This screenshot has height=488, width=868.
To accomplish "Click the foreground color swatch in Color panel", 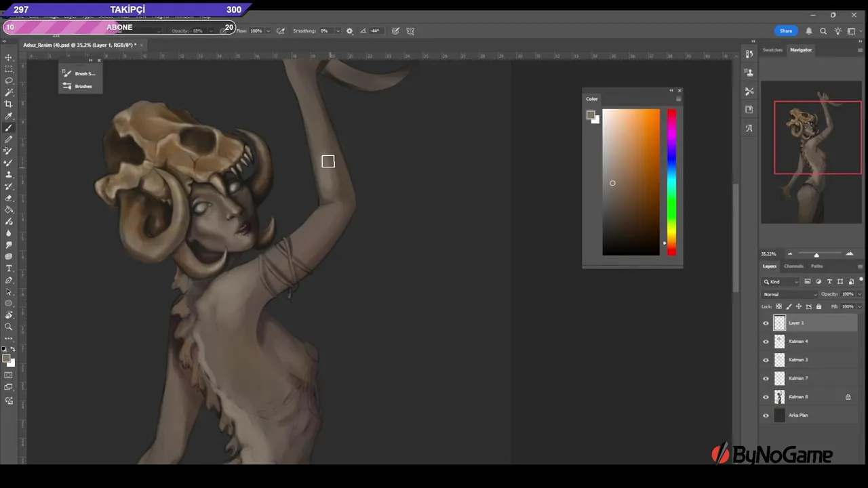I will [x=591, y=116].
